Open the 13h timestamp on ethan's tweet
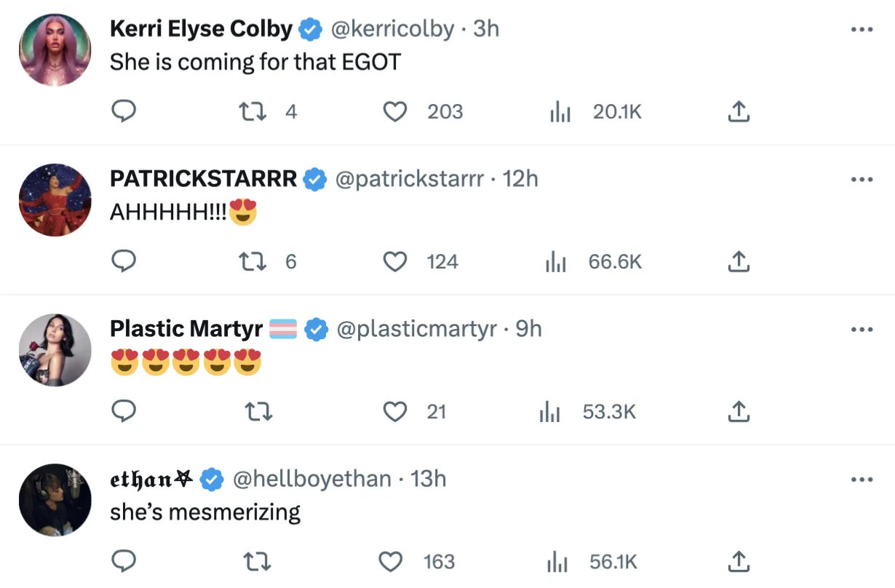Image resolution: width=895 pixels, height=588 pixels. (429, 479)
